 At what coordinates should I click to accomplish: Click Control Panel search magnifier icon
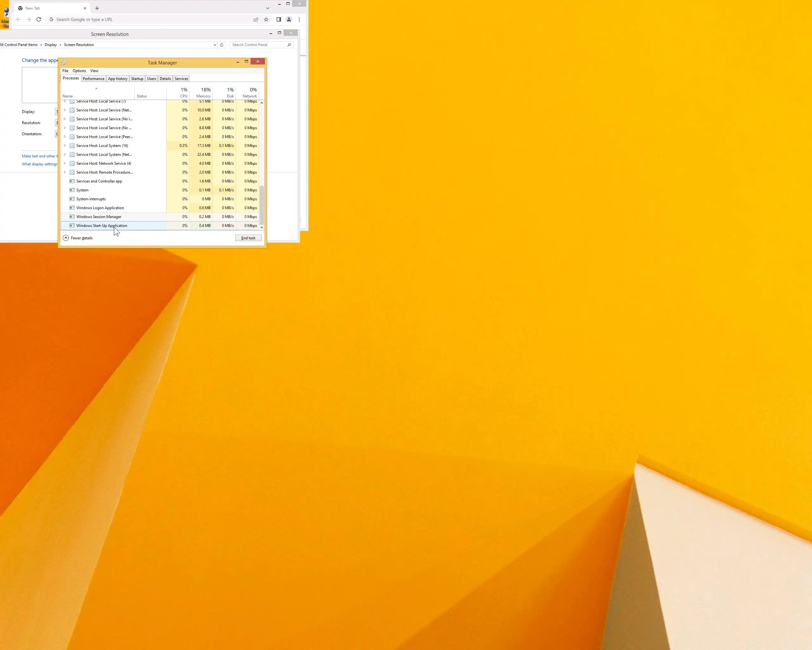pos(289,45)
